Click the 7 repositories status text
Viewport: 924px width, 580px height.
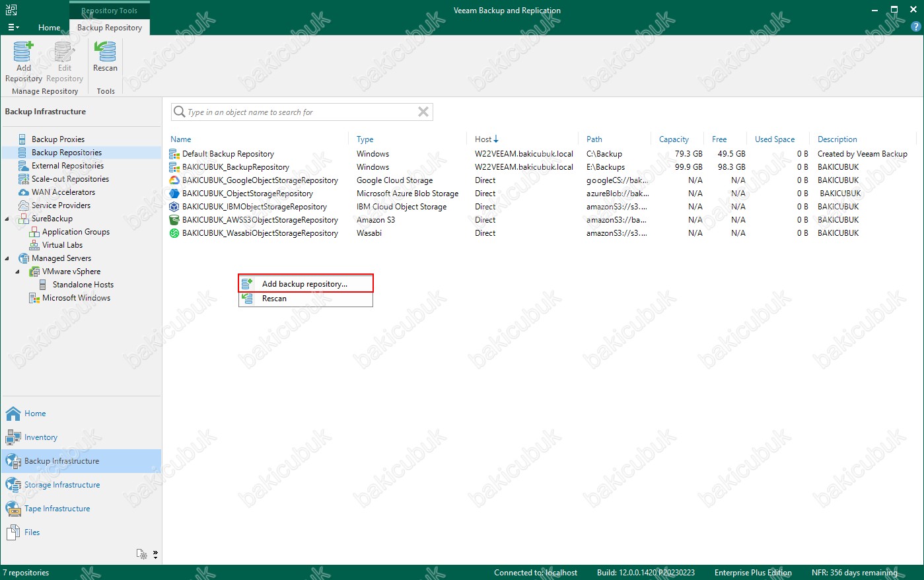point(26,573)
